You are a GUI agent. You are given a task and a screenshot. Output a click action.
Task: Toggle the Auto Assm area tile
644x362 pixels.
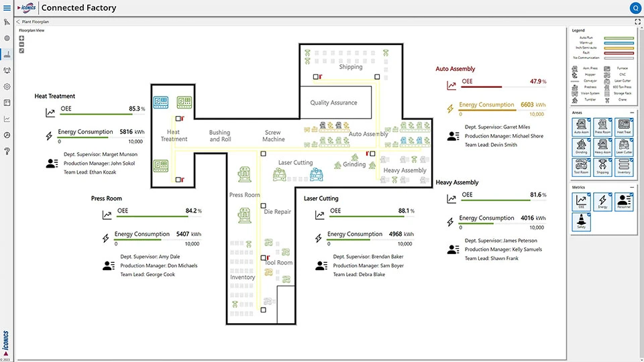click(581, 126)
